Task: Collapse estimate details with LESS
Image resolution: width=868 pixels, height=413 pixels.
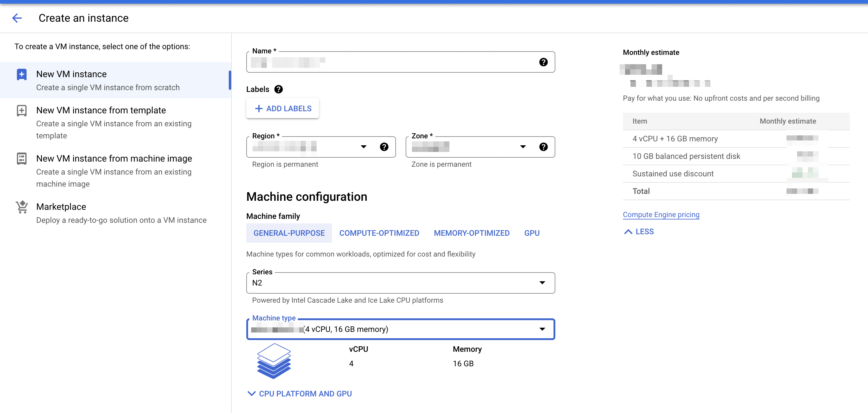Action: pos(639,232)
